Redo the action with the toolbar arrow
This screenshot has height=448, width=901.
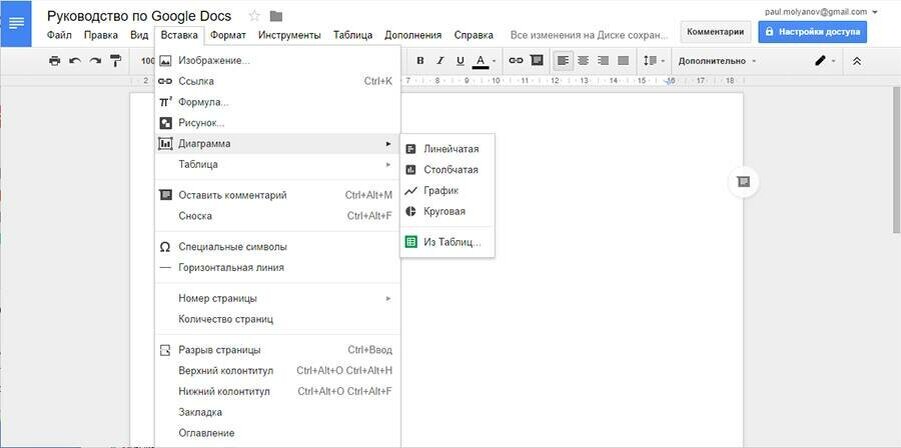(95, 60)
